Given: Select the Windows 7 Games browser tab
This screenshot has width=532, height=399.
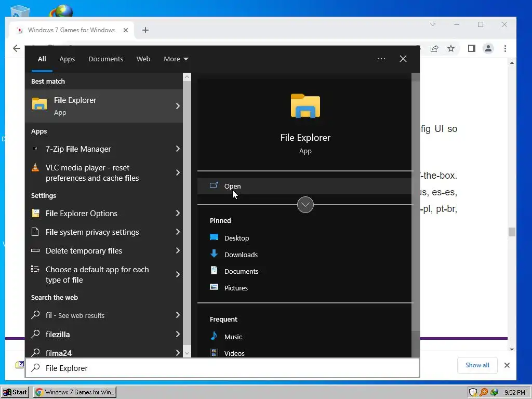Looking at the screenshot, I should [x=72, y=30].
